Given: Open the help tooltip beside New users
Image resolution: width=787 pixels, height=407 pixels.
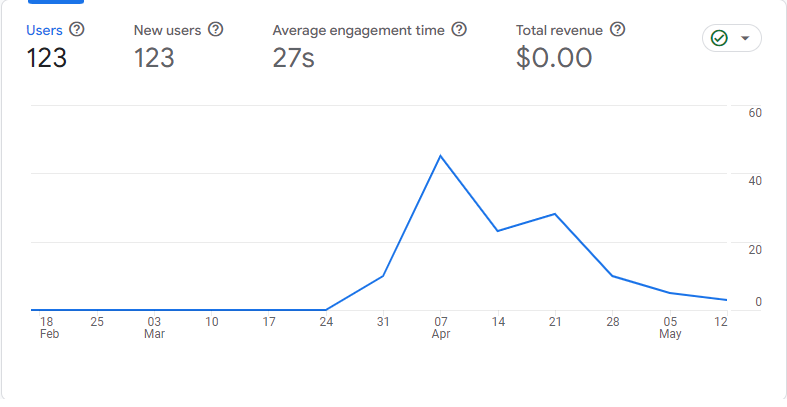Looking at the screenshot, I should click(x=216, y=30).
